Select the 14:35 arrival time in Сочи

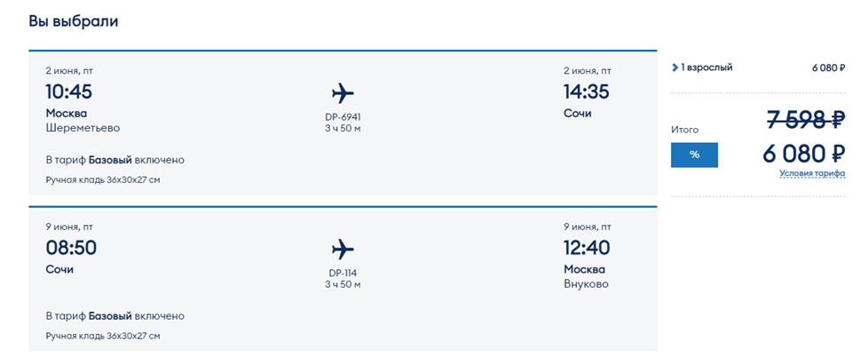point(587,91)
